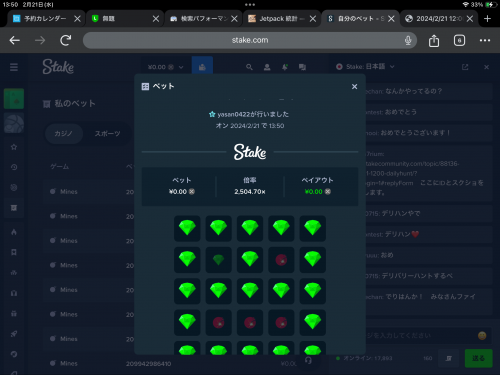Open stakecommunity.com link in chat
This screenshot has width=500, height=375.
(413, 168)
